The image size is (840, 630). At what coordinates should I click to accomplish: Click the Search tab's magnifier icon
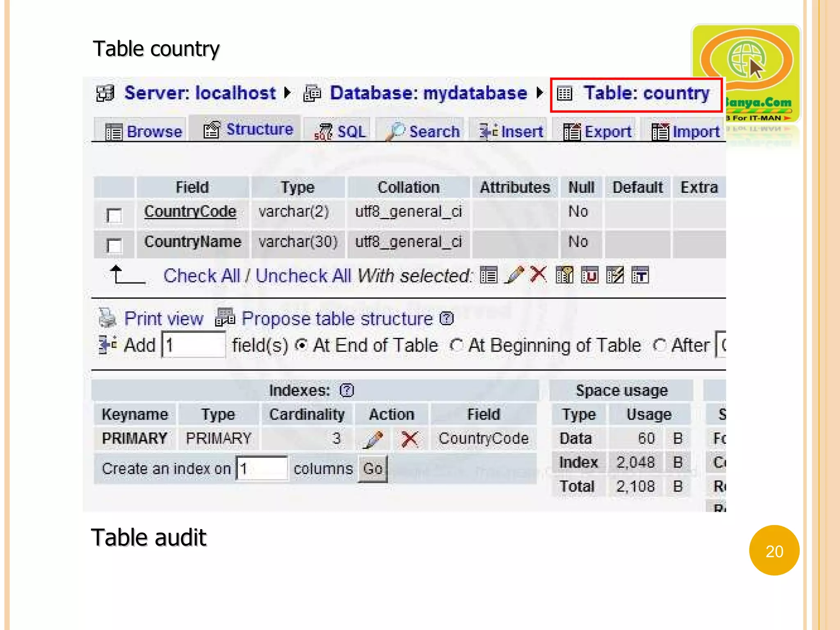click(x=396, y=131)
